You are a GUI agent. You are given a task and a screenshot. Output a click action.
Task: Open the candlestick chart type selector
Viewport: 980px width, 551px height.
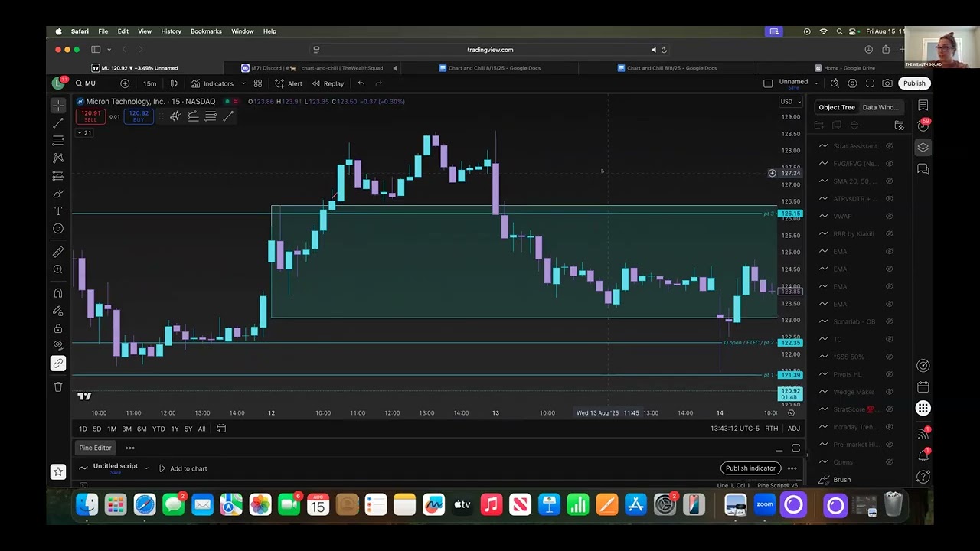click(174, 83)
